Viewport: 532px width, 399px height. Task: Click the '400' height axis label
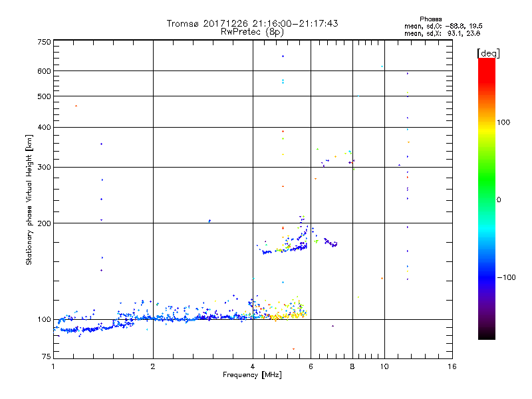pos(44,128)
